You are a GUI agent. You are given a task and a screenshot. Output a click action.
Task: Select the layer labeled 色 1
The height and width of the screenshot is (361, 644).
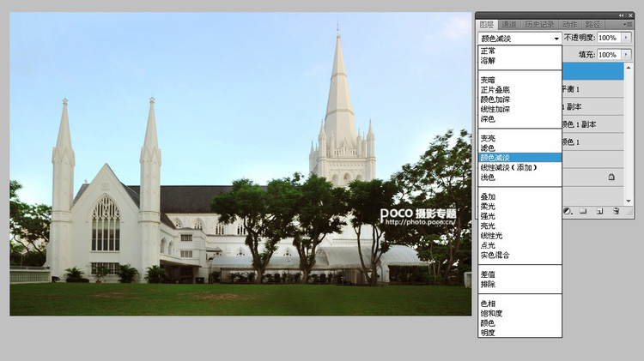pyautogui.click(x=592, y=142)
